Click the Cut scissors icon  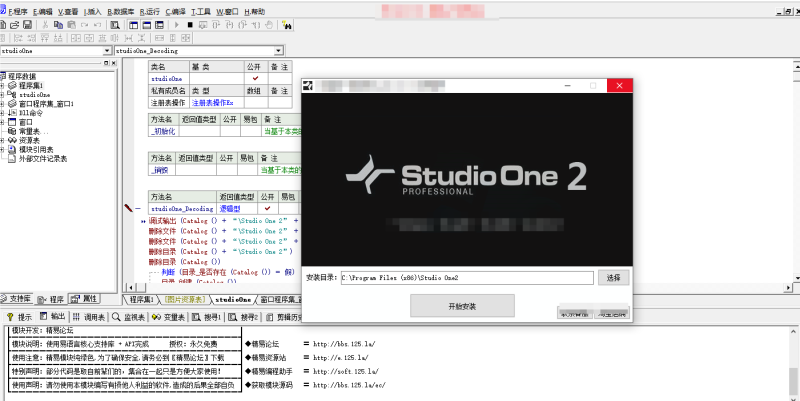point(45,24)
